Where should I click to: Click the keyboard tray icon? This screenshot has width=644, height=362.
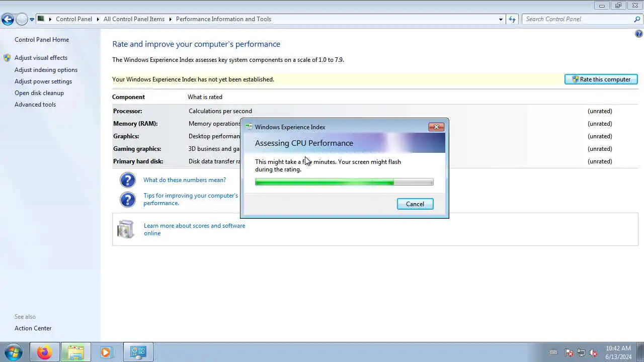553,352
